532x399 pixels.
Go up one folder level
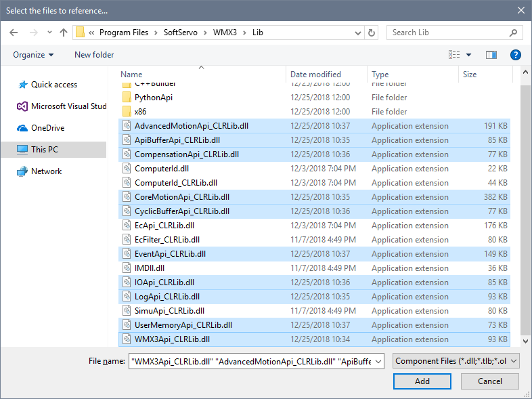coord(64,33)
